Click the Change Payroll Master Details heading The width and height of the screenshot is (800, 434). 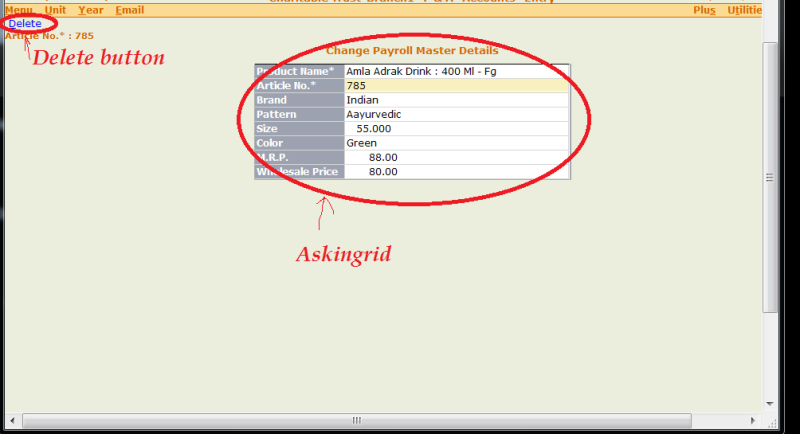[412, 50]
